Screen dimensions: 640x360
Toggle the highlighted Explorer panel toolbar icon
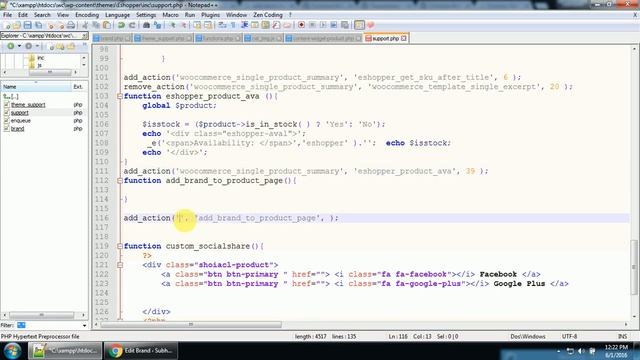tap(359, 25)
